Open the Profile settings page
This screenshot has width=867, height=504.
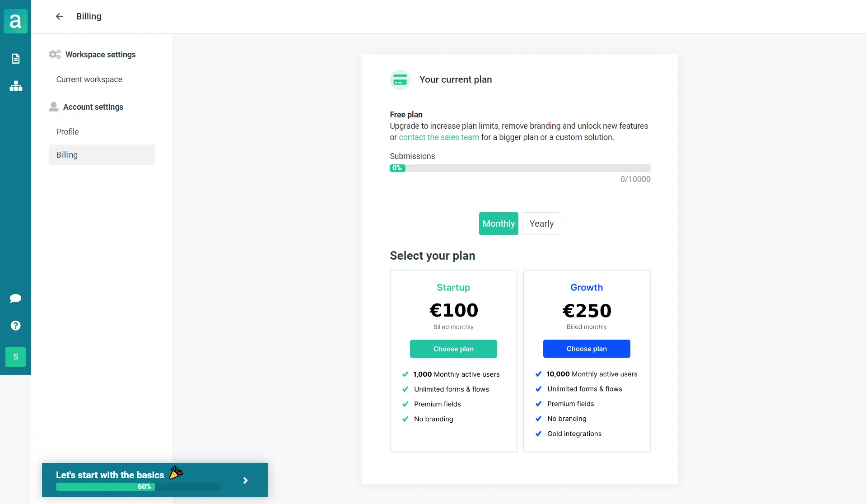(67, 132)
